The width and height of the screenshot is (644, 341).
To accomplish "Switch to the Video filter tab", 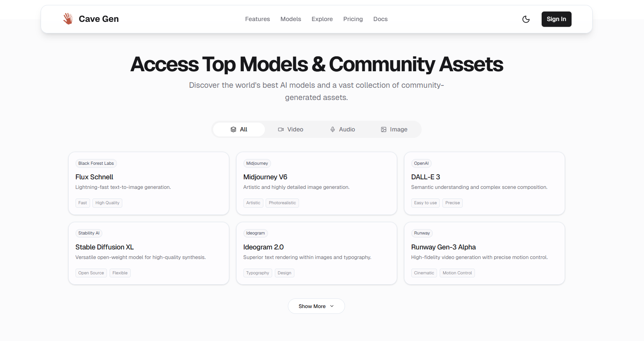I will [291, 130].
